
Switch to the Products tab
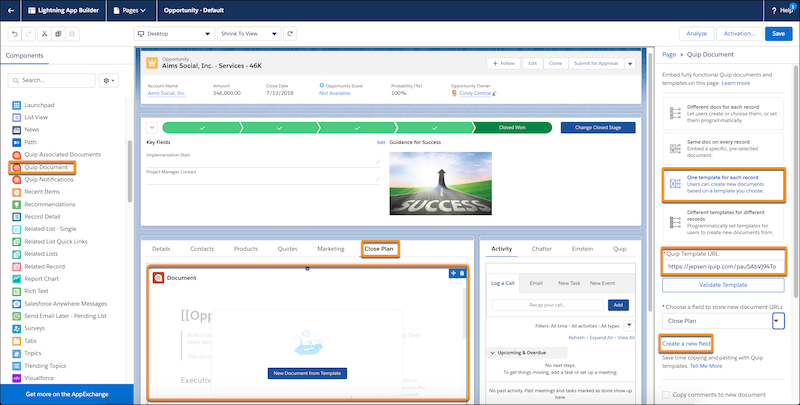coord(246,249)
